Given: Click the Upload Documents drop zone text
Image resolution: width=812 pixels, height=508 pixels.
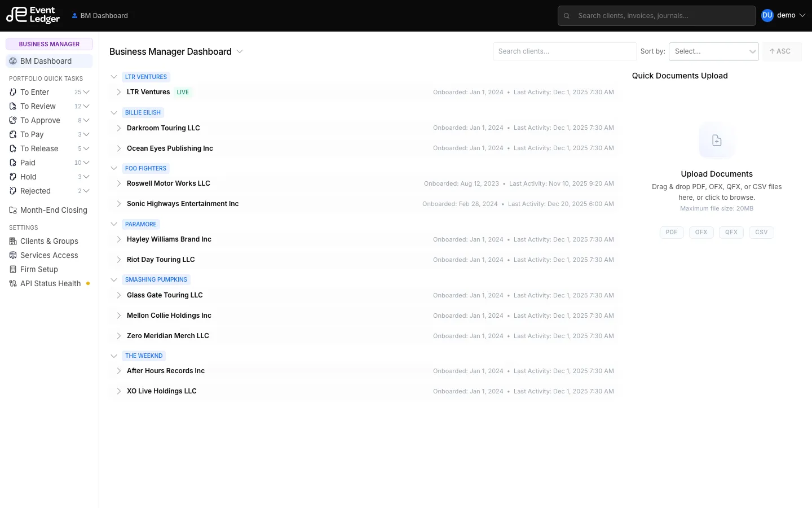Looking at the screenshot, I should click(717, 174).
